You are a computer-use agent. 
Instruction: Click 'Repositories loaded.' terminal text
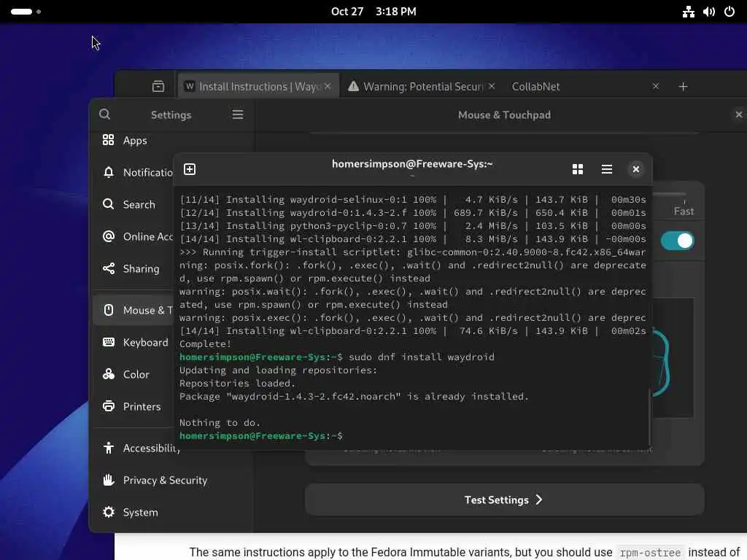pyautogui.click(x=237, y=384)
